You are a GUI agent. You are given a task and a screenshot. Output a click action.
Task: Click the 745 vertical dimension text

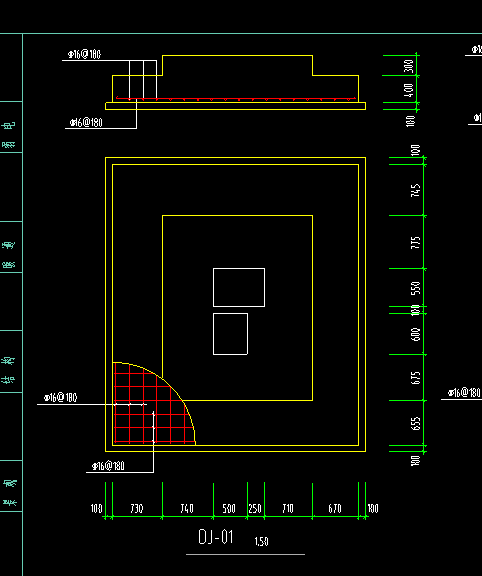(416, 190)
